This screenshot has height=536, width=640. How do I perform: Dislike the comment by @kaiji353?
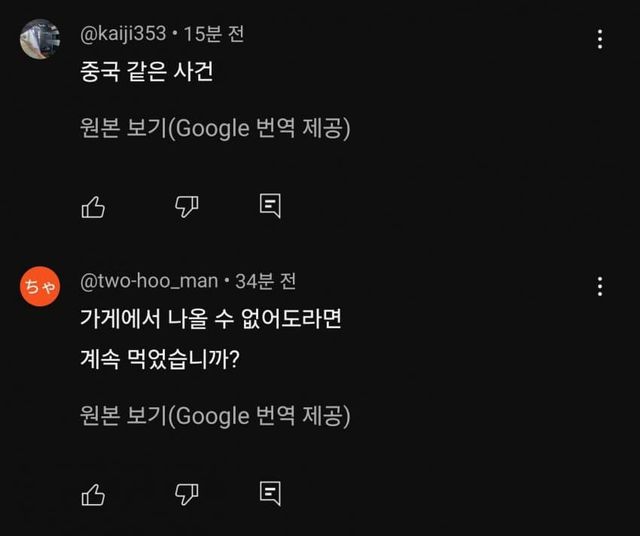[187, 206]
